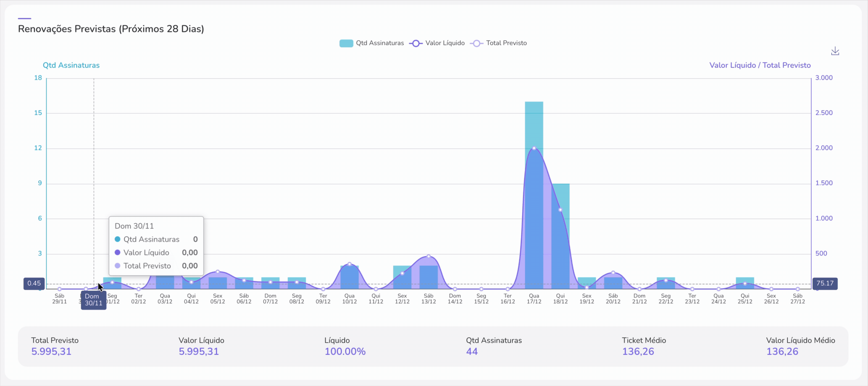Click the Líquido 100.00% summary value
Image resolution: width=868 pixels, height=386 pixels.
click(x=345, y=351)
